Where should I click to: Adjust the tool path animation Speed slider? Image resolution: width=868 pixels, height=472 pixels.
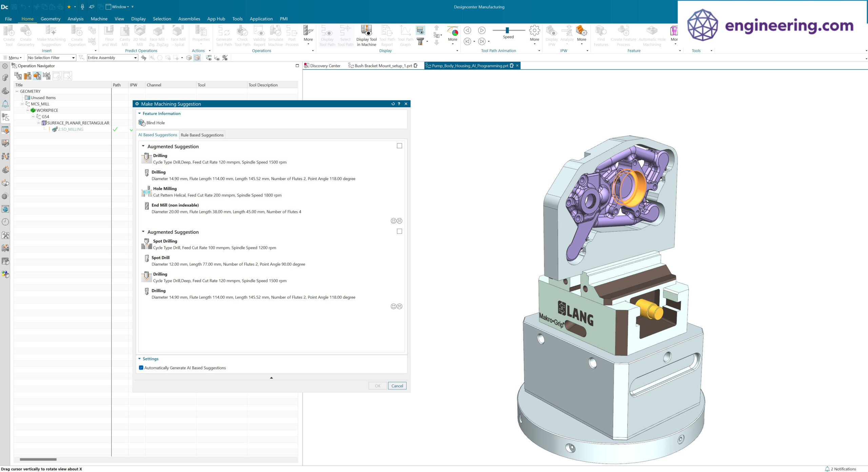pyautogui.click(x=507, y=30)
